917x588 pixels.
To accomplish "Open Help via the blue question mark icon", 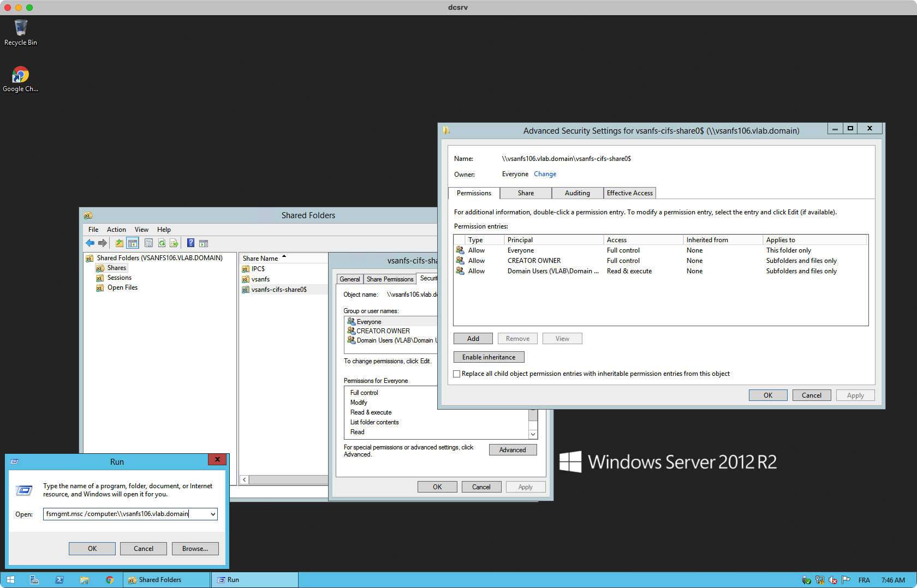I will pos(190,243).
